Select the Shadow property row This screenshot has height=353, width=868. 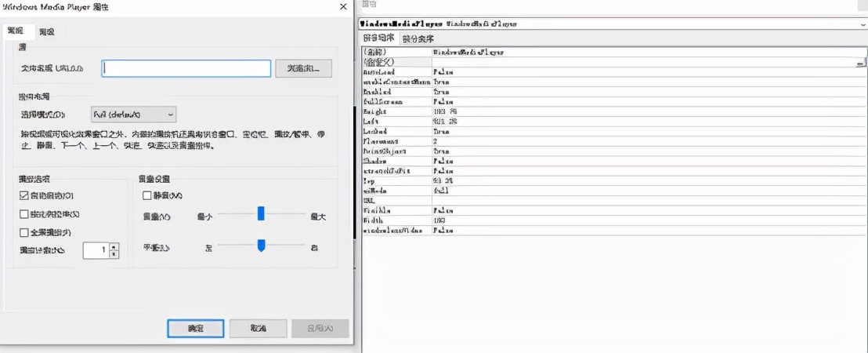pyautogui.click(x=613, y=161)
